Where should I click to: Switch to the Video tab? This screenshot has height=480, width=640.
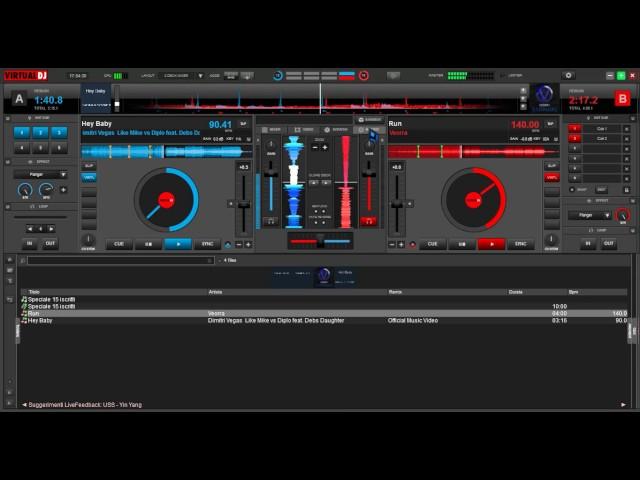304,130
